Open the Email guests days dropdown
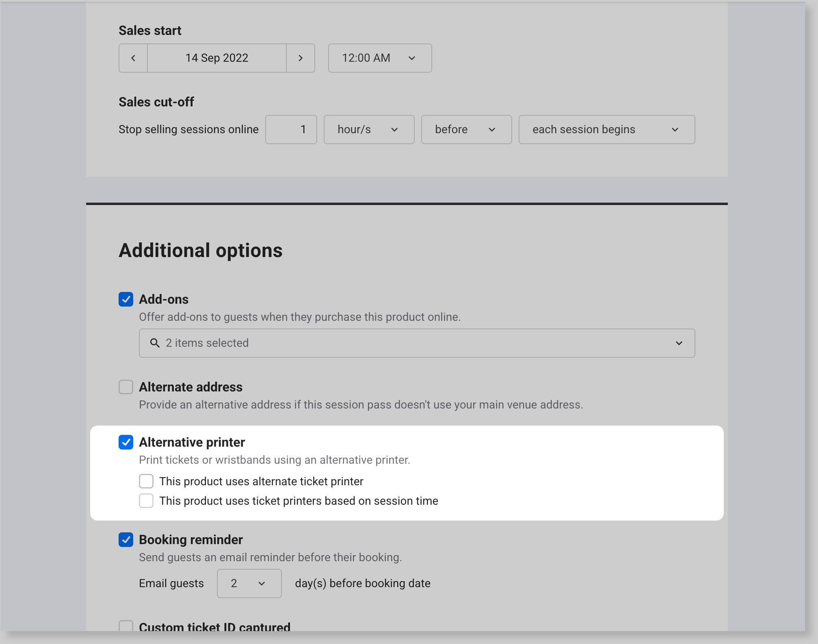The image size is (818, 644). coord(249,583)
